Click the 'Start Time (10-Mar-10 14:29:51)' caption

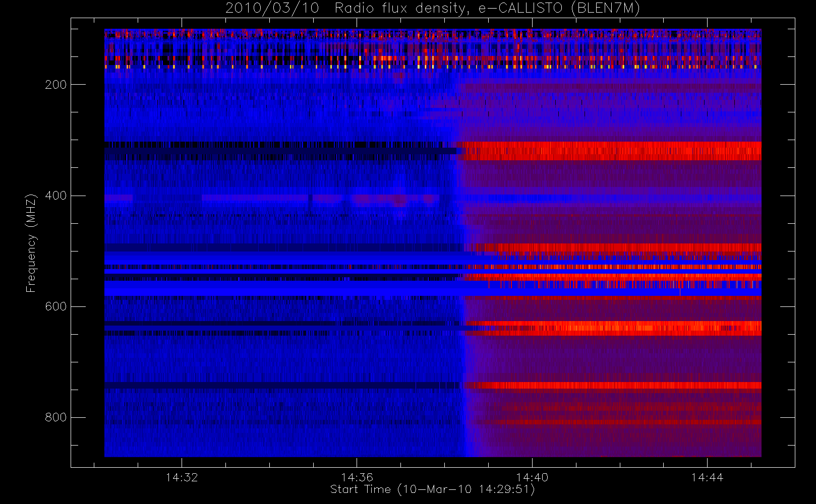[x=432, y=489]
